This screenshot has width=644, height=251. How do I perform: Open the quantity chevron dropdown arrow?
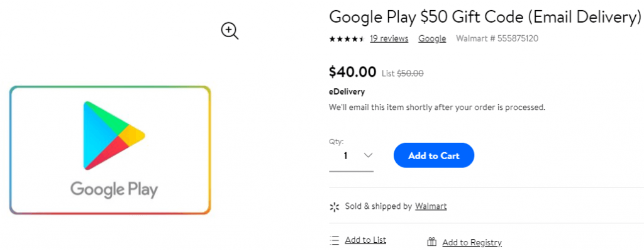[368, 155]
